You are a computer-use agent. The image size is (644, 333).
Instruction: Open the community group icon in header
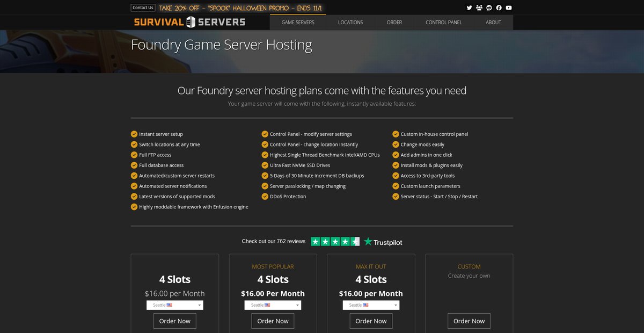tap(479, 8)
